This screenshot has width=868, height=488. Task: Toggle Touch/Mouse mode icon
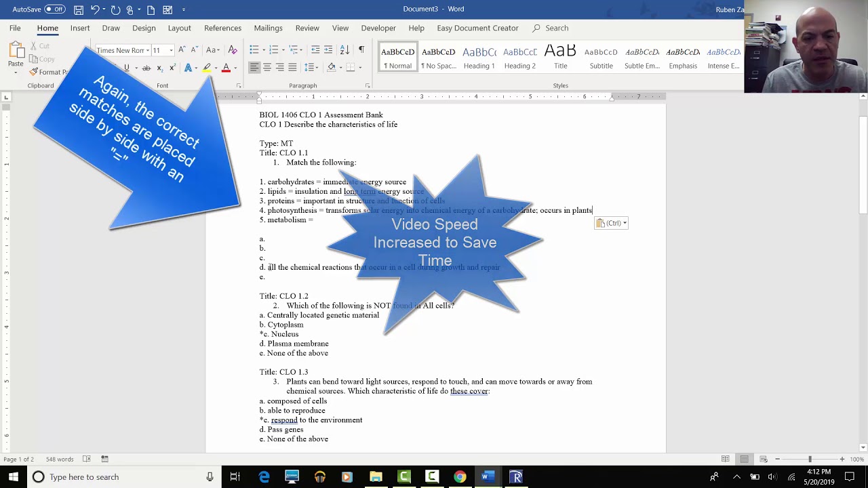coord(130,9)
